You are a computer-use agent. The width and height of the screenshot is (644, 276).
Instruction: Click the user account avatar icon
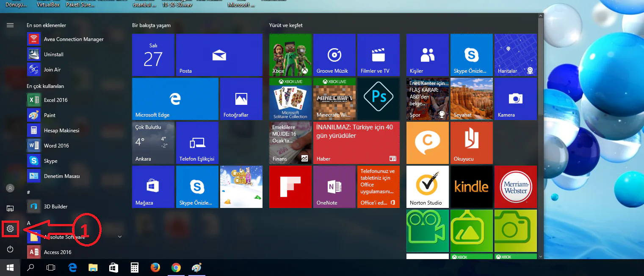click(x=10, y=188)
